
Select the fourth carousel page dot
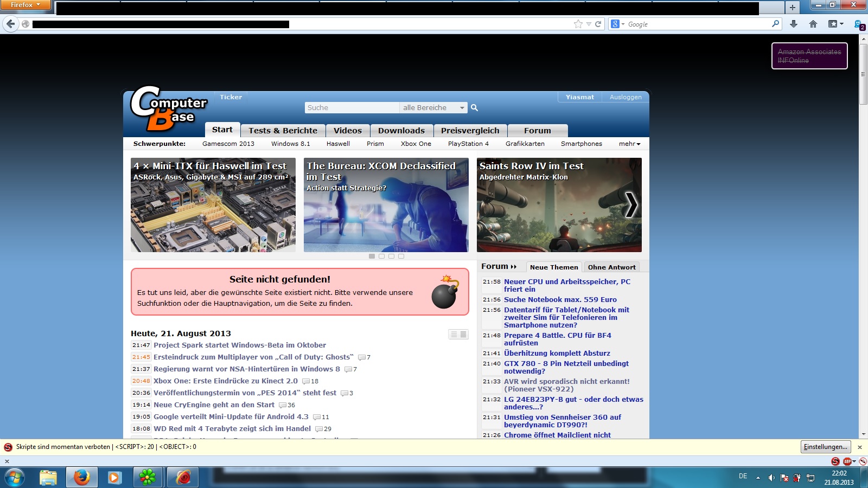[x=401, y=256]
